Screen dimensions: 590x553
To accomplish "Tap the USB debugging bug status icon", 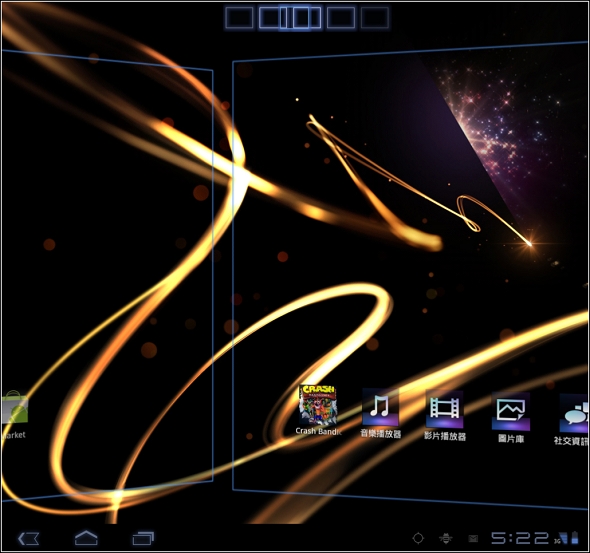I will (446, 539).
